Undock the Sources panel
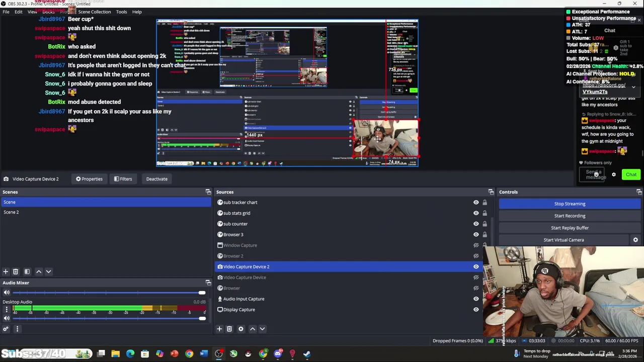Image resolution: width=644 pixels, height=362 pixels. (491, 192)
